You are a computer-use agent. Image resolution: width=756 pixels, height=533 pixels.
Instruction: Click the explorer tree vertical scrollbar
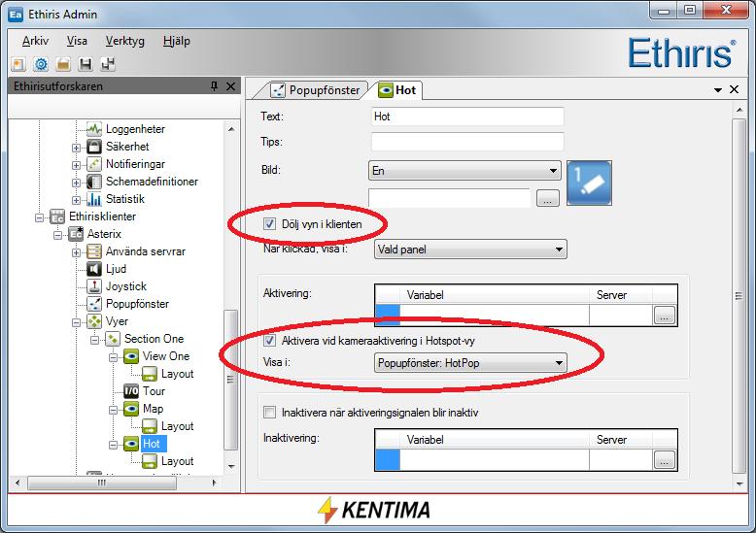click(x=231, y=379)
